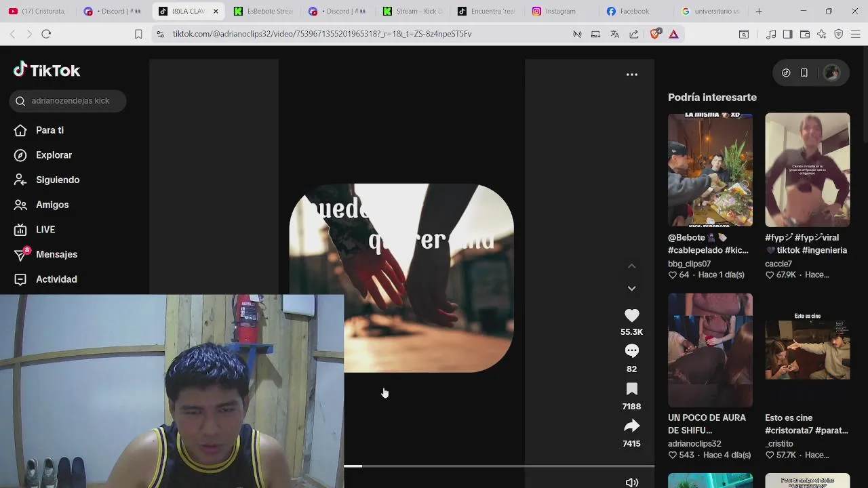This screenshot has height=488, width=868.
Task: Click the get app phone icon
Action: click(804, 73)
